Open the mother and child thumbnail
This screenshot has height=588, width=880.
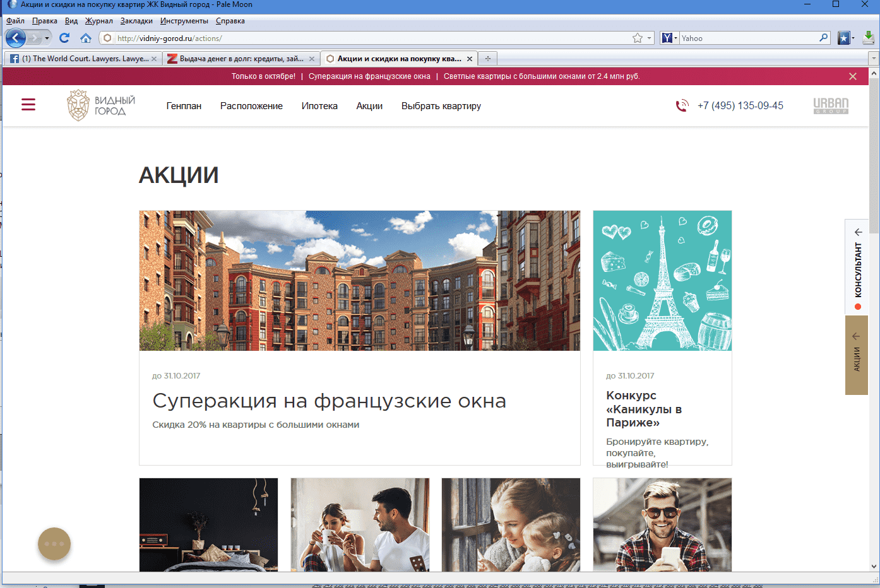point(511,525)
